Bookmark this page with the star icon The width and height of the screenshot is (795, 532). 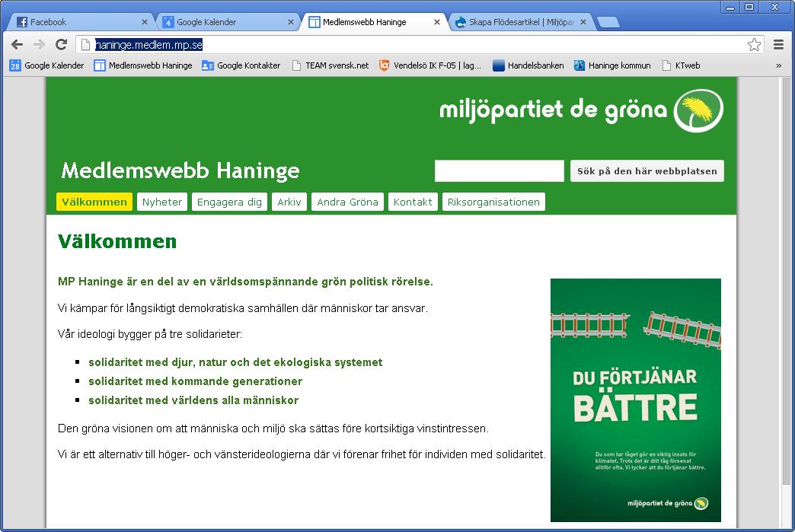point(754,45)
